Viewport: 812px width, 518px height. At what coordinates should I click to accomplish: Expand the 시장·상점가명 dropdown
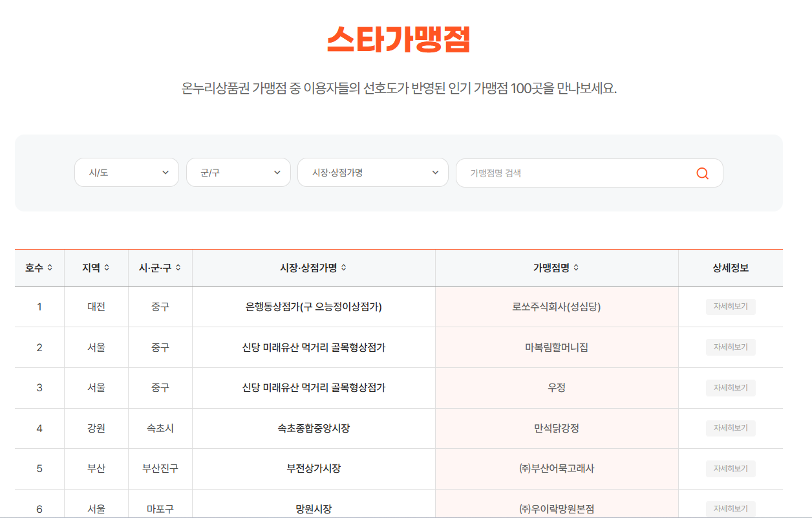coord(372,172)
